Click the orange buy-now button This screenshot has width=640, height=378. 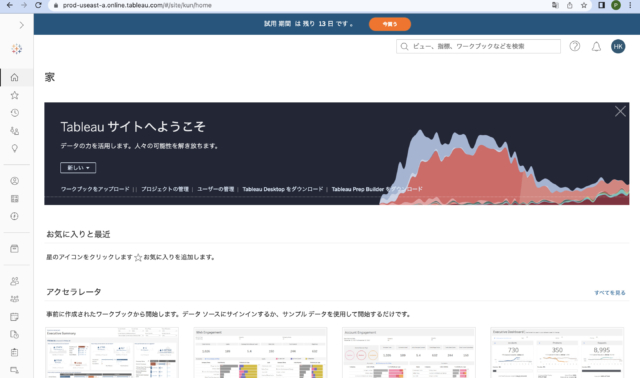point(390,24)
